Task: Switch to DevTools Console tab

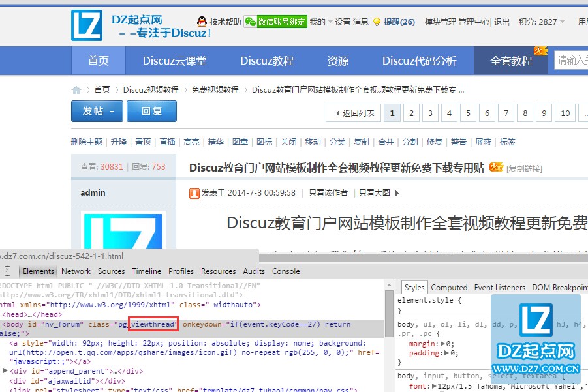Action: pyautogui.click(x=286, y=271)
